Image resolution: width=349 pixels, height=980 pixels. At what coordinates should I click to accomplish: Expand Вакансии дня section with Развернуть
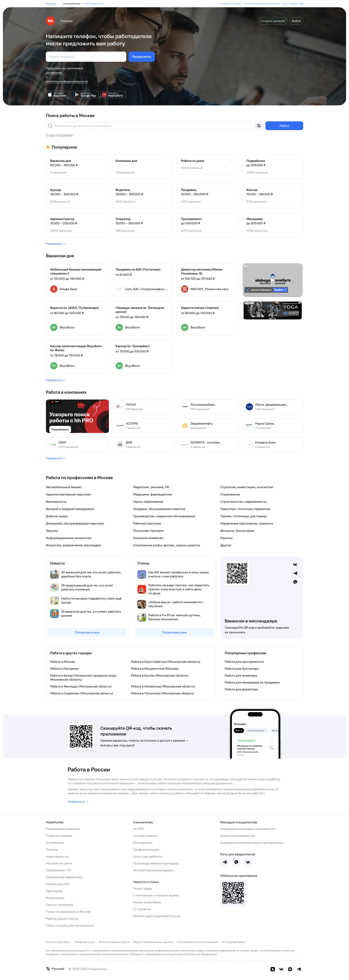point(56,380)
